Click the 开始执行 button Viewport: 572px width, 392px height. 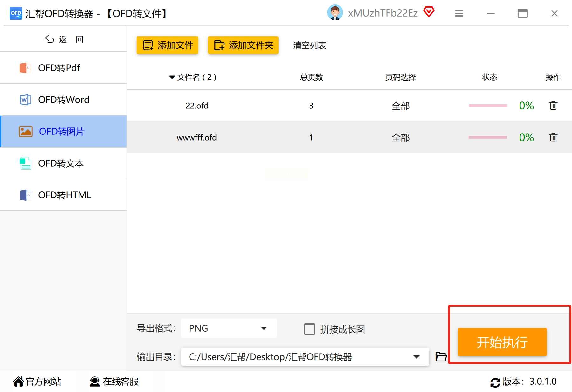[x=502, y=342]
